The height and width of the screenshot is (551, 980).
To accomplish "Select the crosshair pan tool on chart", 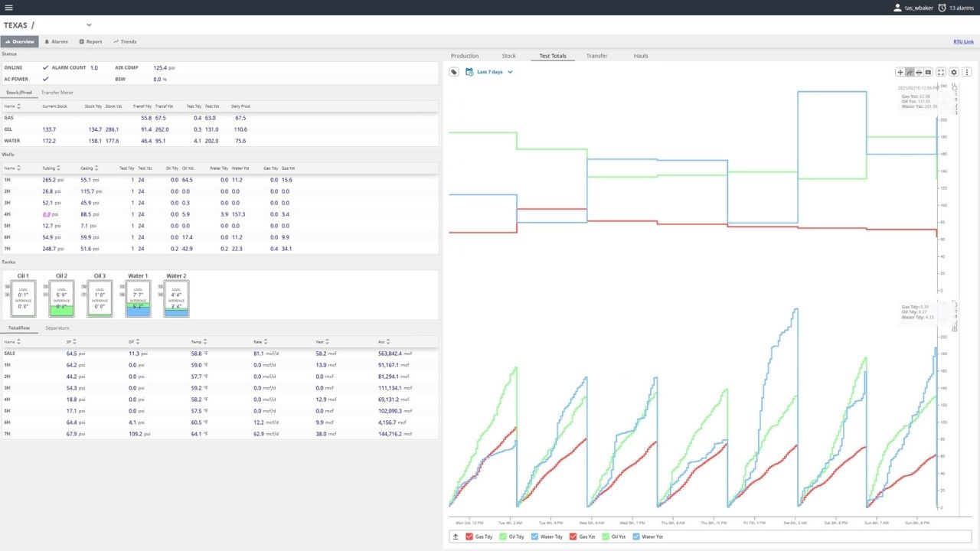I will coord(900,72).
